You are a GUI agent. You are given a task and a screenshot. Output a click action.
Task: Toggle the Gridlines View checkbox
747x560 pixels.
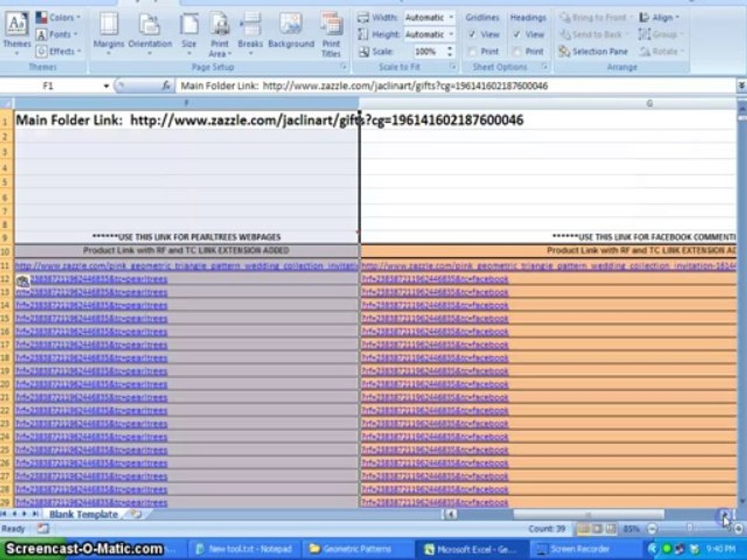point(472,34)
